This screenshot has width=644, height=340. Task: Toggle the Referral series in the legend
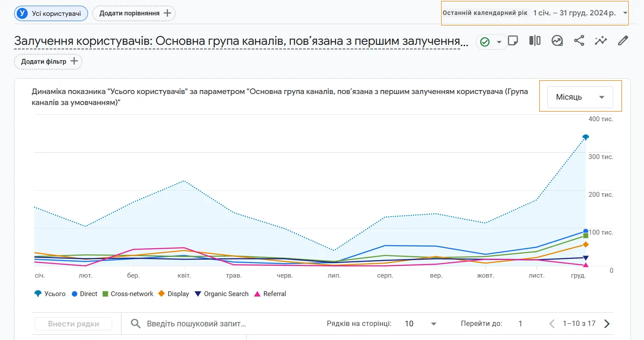click(270, 293)
